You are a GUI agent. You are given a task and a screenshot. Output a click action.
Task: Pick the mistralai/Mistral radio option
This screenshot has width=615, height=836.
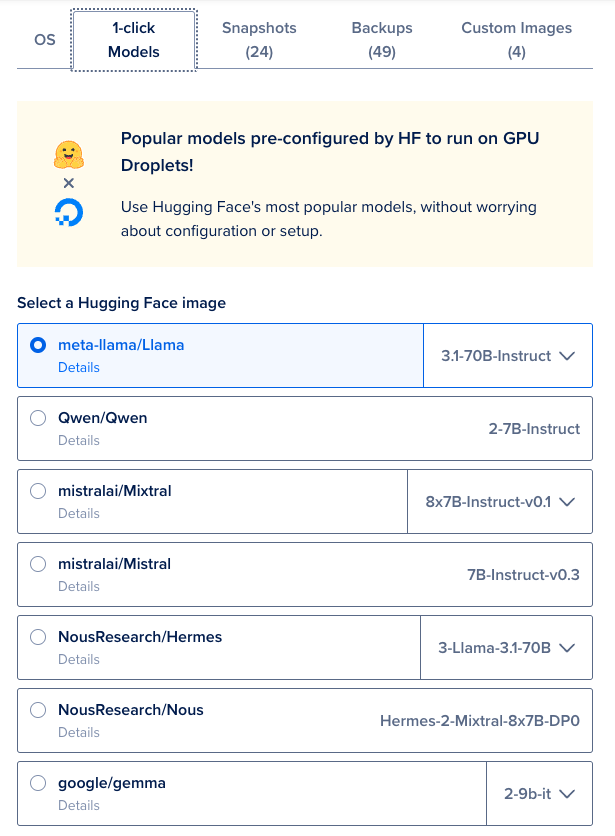[38, 564]
